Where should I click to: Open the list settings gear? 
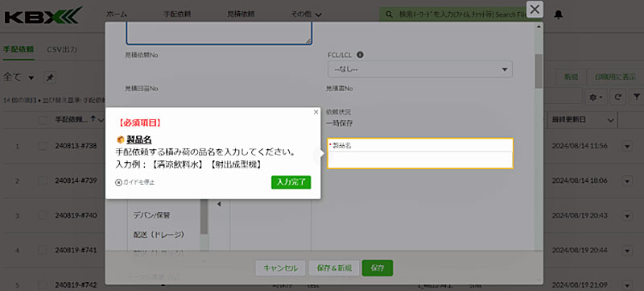coord(596,97)
